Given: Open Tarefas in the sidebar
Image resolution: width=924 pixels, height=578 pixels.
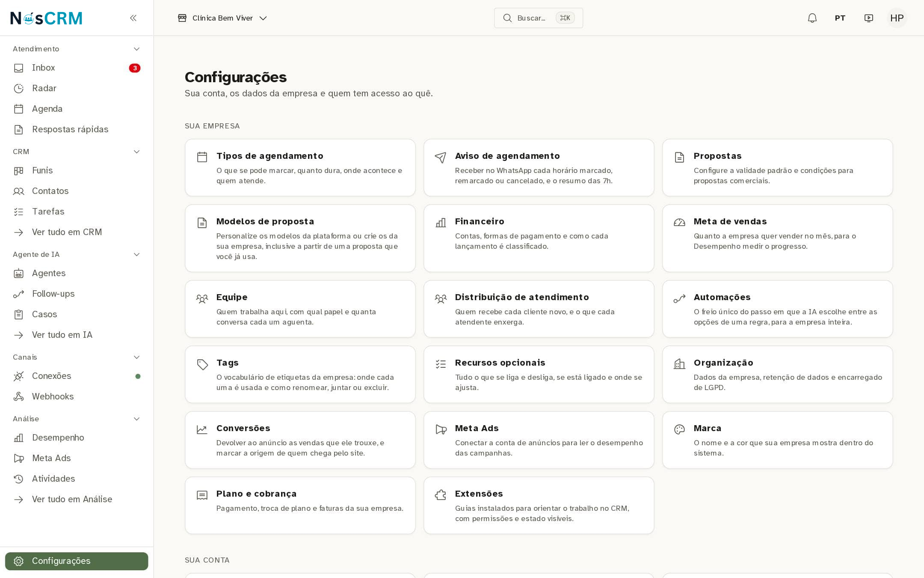Looking at the screenshot, I should [77, 212].
